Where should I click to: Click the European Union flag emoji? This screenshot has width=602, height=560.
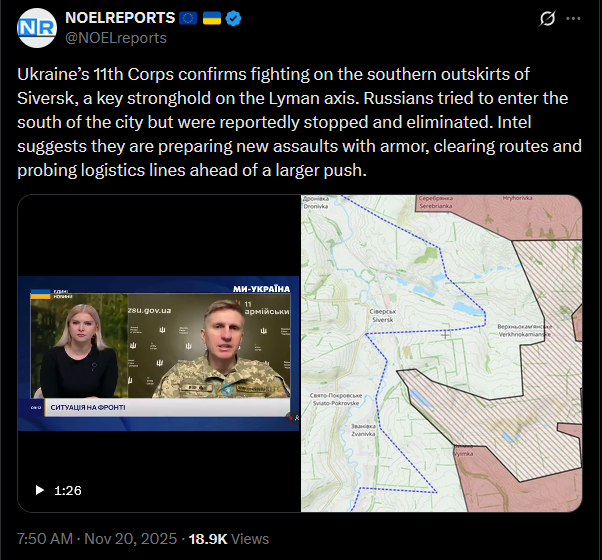tap(188, 18)
